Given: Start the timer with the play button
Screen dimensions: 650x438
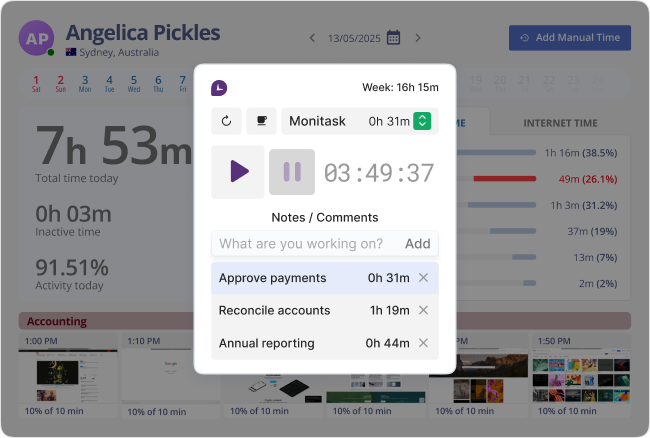Looking at the screenshot, I should point(238,172).
